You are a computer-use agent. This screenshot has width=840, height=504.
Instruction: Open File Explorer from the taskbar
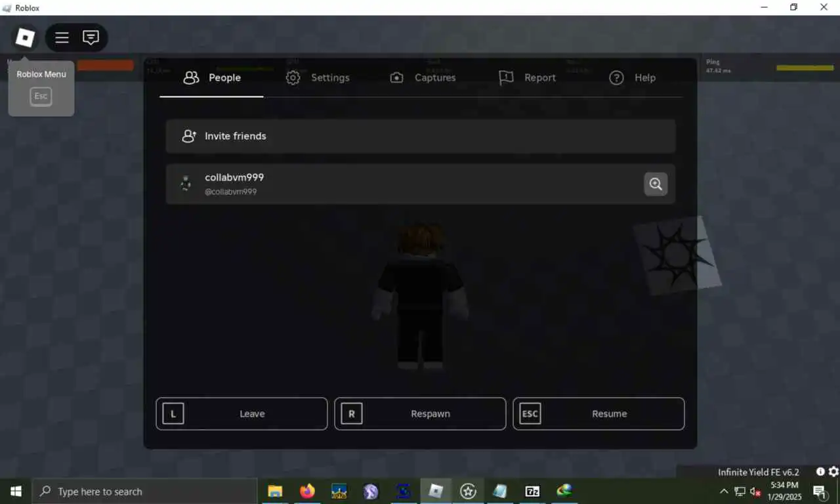click(x=275, y=491)
